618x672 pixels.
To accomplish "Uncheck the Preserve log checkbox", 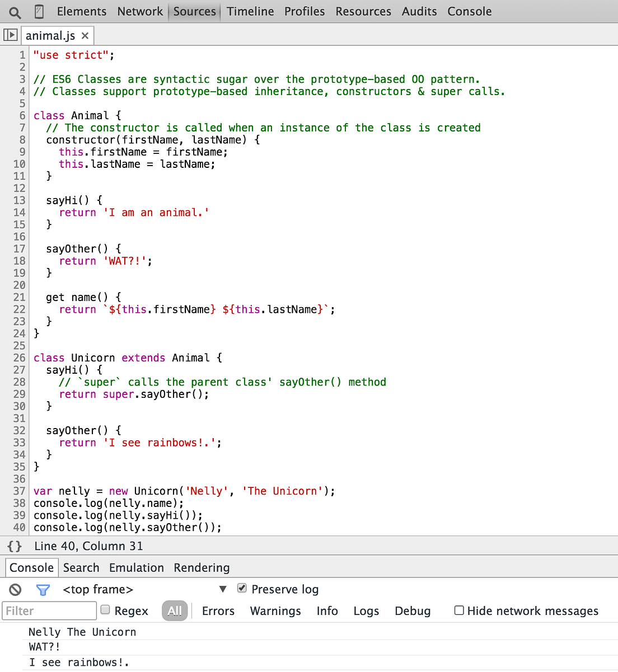I will click(241, 588).
